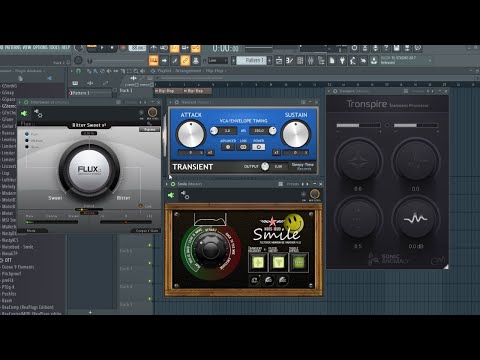
Task: Select the Fast radio option in Bitter Sweet
Action: point(27,134)
